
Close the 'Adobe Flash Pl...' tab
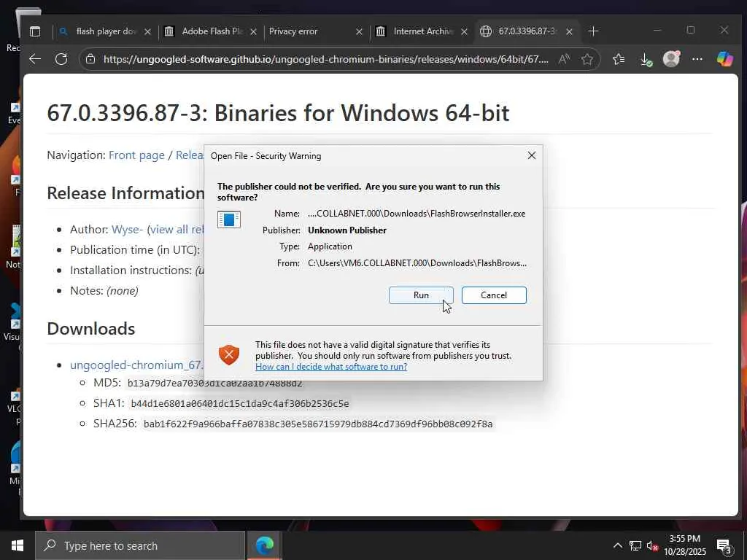(x=253, y=31)
